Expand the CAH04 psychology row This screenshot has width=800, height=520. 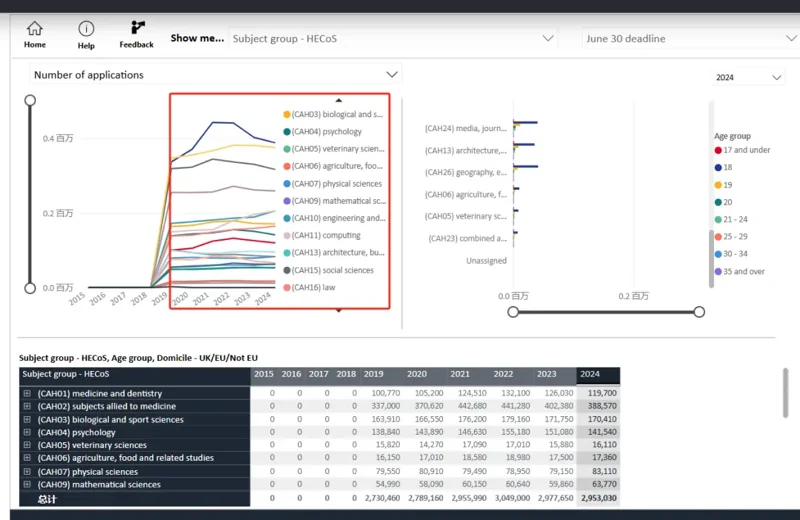[x=27, y=432]
